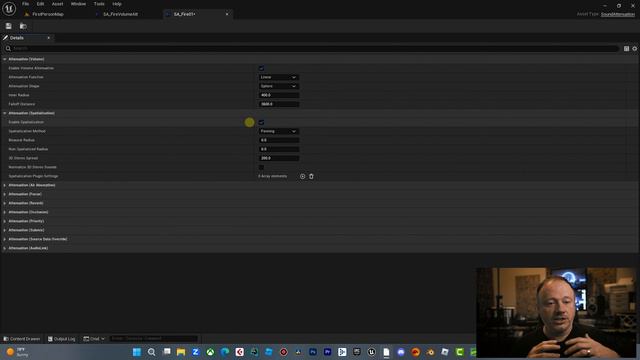
Task: Open Details settings gear icon
Action: coord(635,49)
